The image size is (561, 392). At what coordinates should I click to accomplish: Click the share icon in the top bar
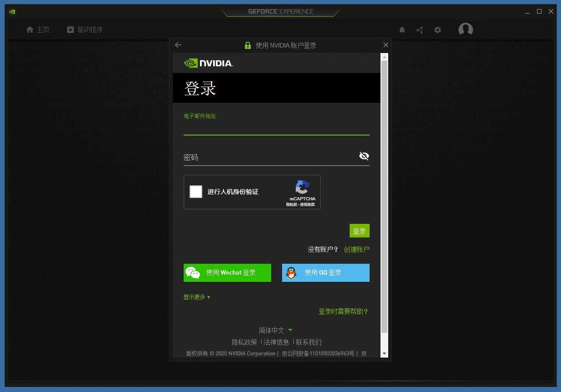point(420,30)
